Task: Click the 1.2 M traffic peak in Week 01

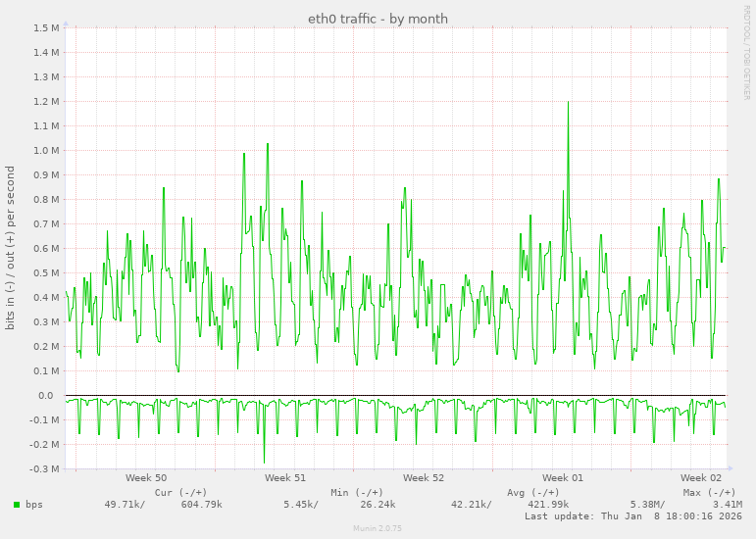Action: coord(569,103)
